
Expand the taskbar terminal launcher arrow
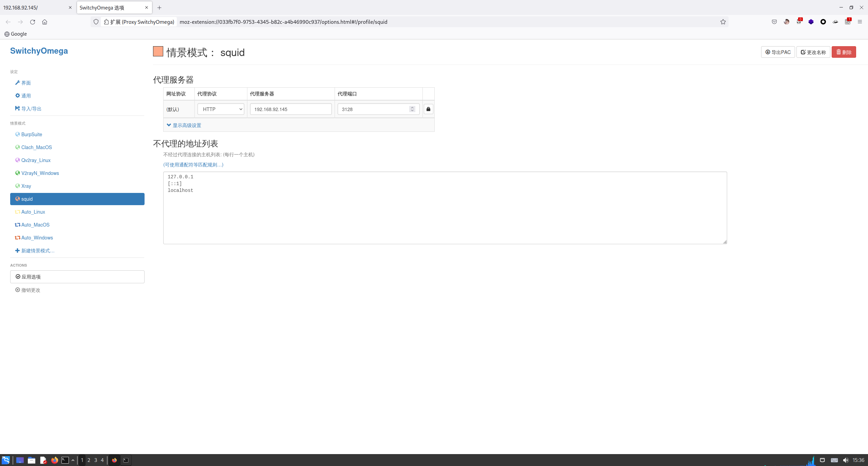tap(73, 460)
